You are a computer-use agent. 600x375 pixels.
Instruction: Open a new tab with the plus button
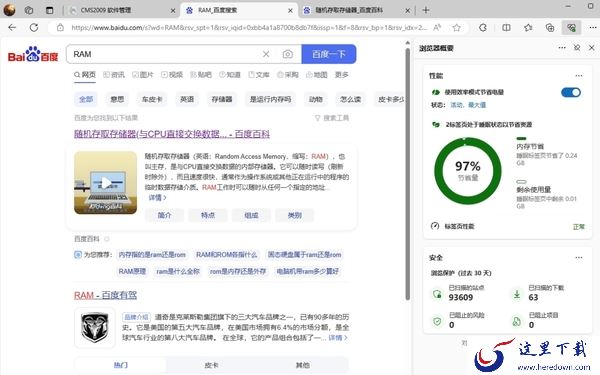tap(426, 10)
